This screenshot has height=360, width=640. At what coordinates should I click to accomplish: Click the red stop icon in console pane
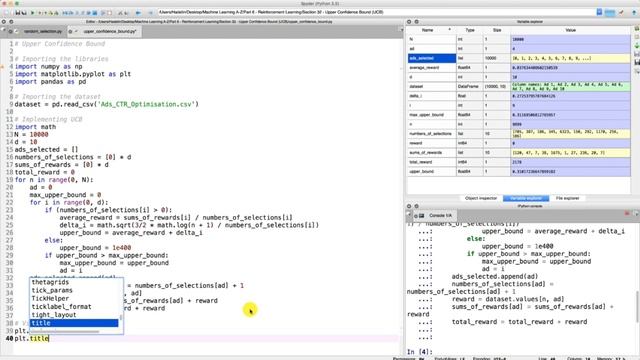tap(627, 213)
